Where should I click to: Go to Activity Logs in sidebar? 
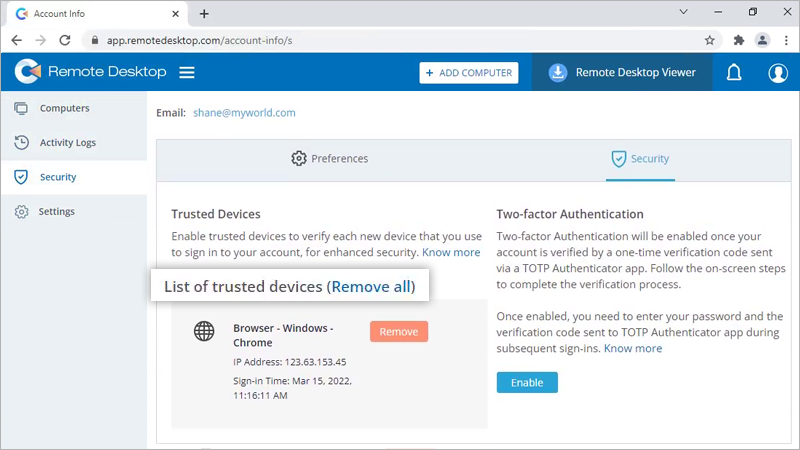click(67, 142)
